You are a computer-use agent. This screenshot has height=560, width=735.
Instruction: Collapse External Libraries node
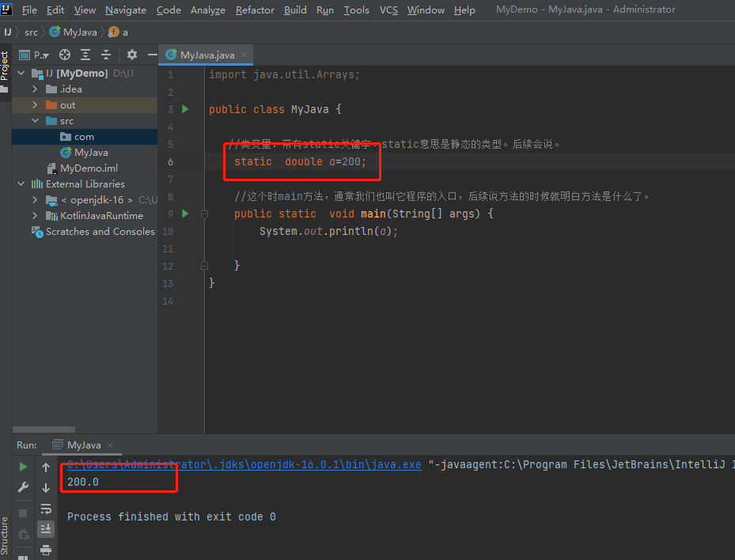point(21,184)
